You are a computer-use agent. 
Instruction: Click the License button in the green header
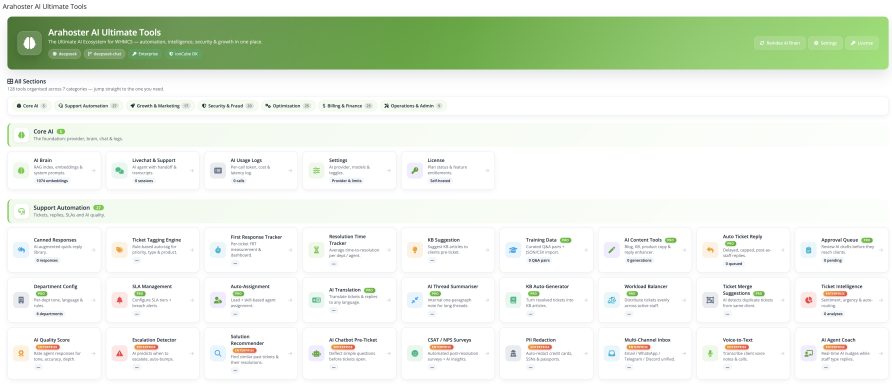coord(861,43)
